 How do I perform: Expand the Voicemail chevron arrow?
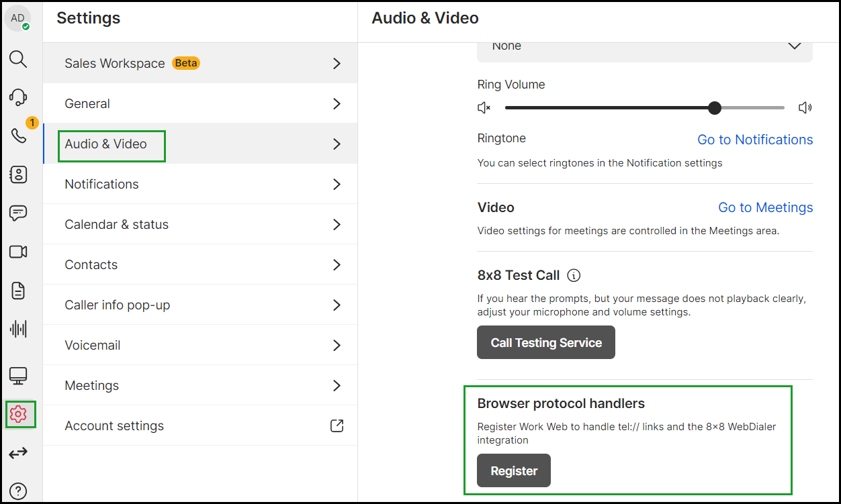click(337, 345)
